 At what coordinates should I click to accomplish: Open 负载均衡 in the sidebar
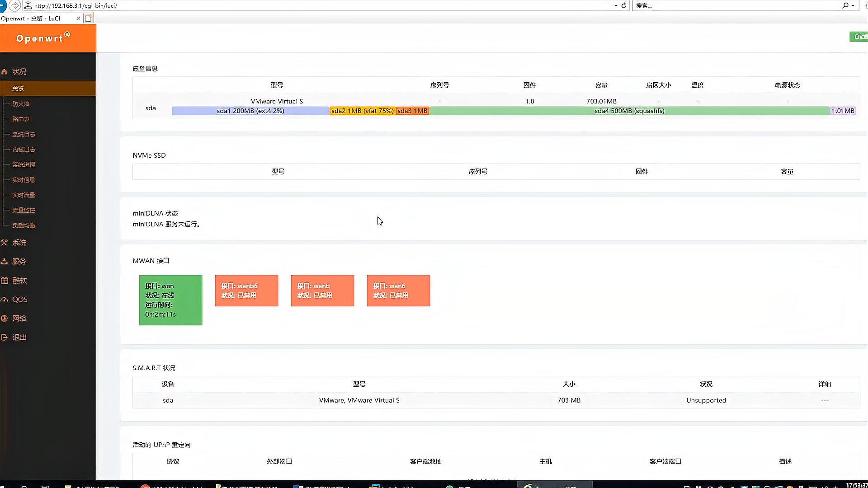24,225
